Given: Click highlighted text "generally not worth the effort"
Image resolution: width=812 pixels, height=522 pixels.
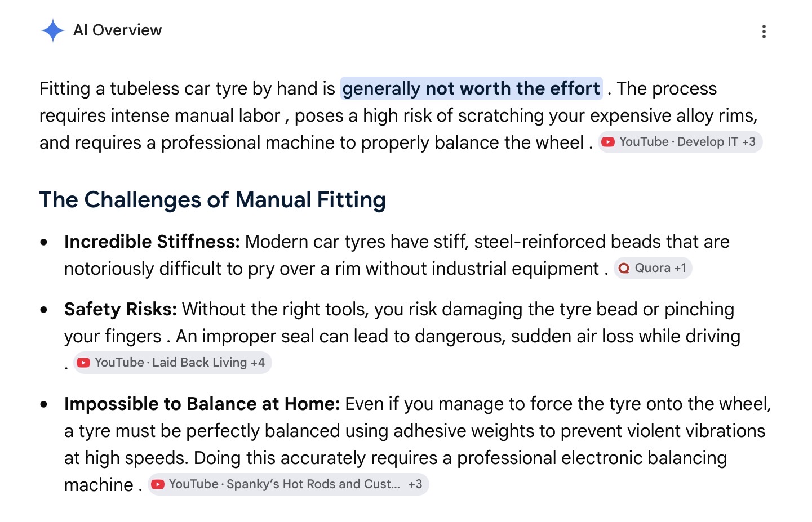Looking at the screenshot, I should [x=471, y=88].
